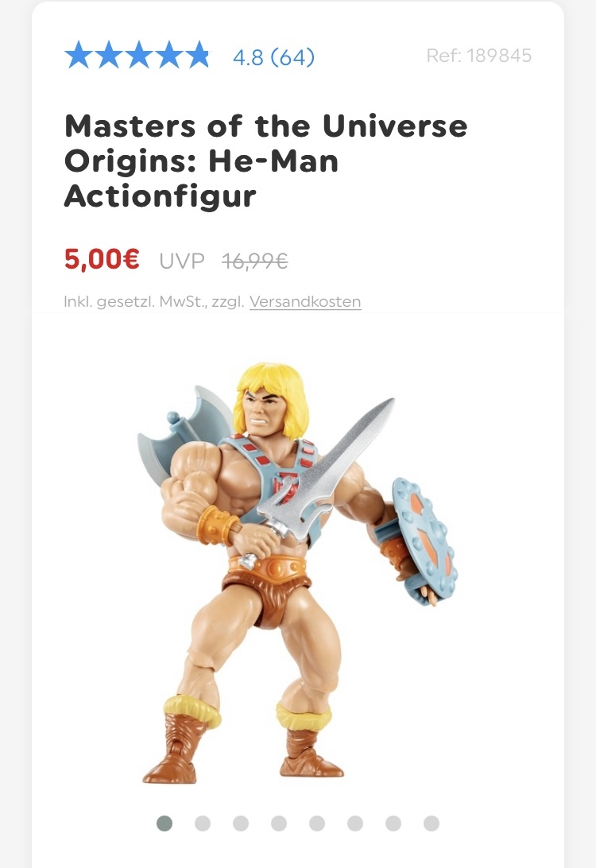Tap the He-Man figure product image
The width and height of the screenshot is (596, 868).
298,573
